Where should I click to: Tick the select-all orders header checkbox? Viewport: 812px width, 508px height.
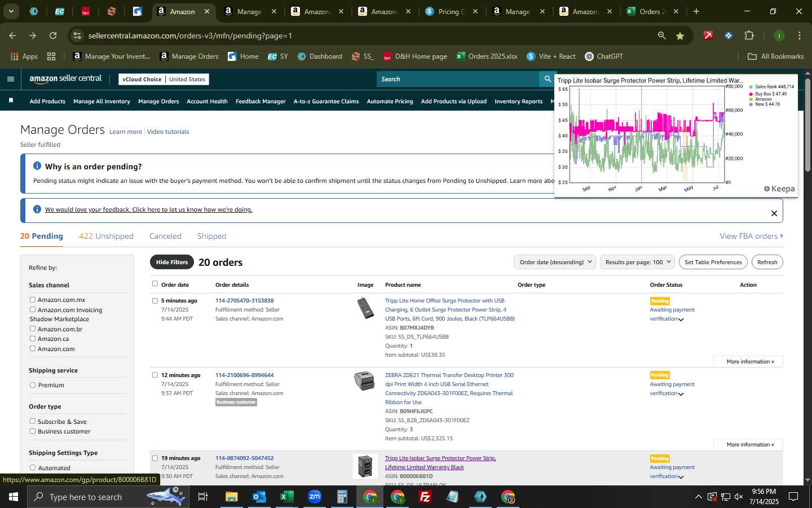click(x=155, y=284)
